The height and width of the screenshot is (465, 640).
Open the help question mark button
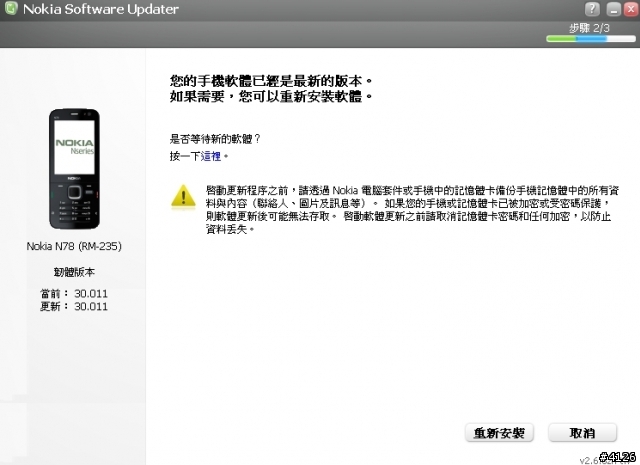[x=592, y=9]
